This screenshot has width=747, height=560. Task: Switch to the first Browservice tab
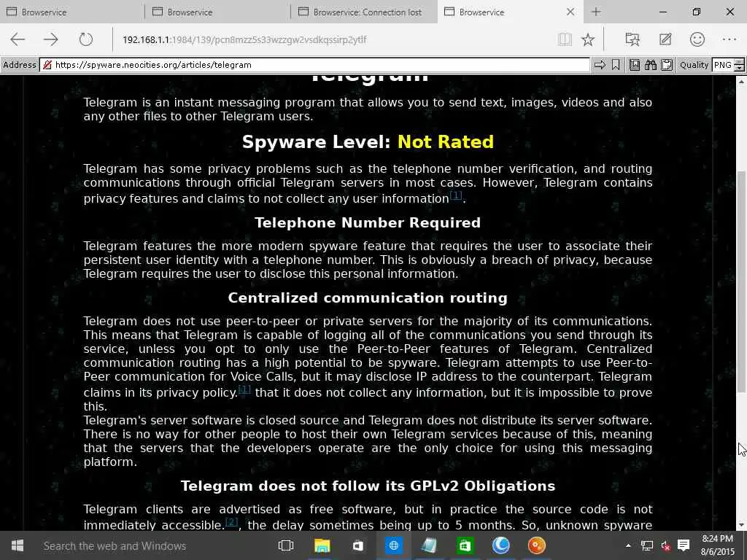(x=71, y=12)
